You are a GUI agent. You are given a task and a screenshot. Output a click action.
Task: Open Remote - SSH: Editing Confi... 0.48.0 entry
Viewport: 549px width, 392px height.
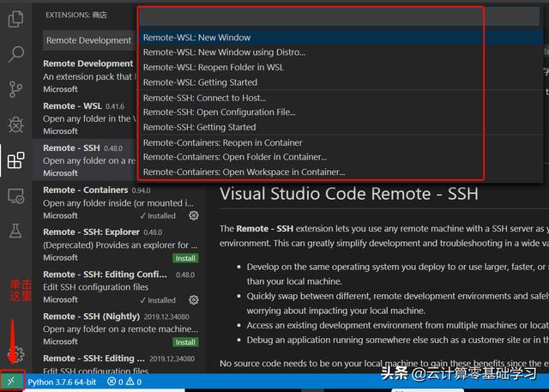tap(118, 286)
